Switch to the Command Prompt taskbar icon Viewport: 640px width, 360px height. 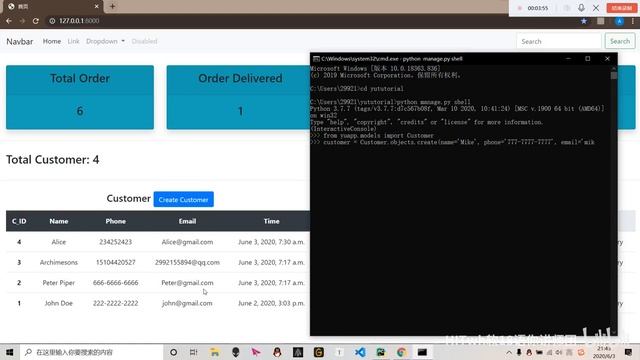(x=422, y=352)
